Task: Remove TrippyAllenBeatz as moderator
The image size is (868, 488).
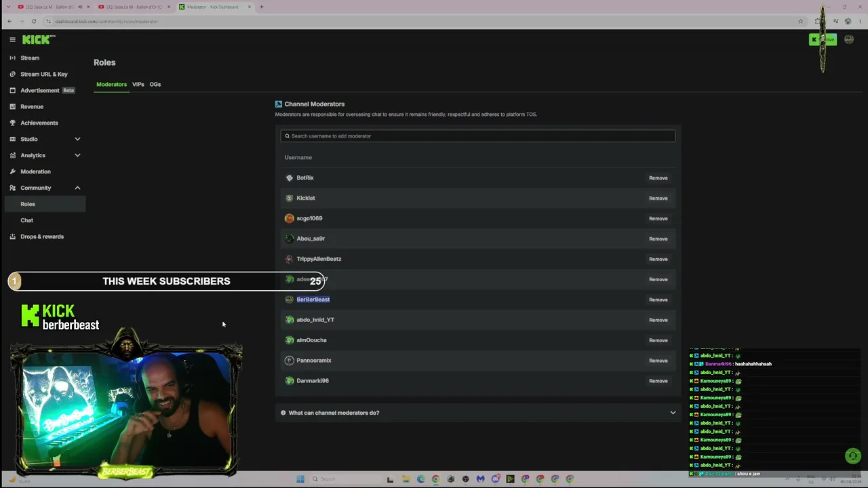Action: tap(658, 260)
